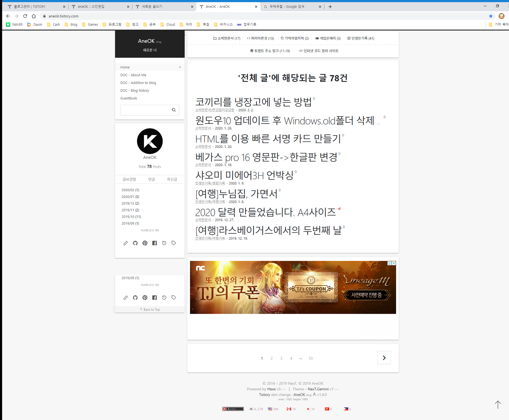Open Cloud bookmark folder
509x420 pixels.
168,25
